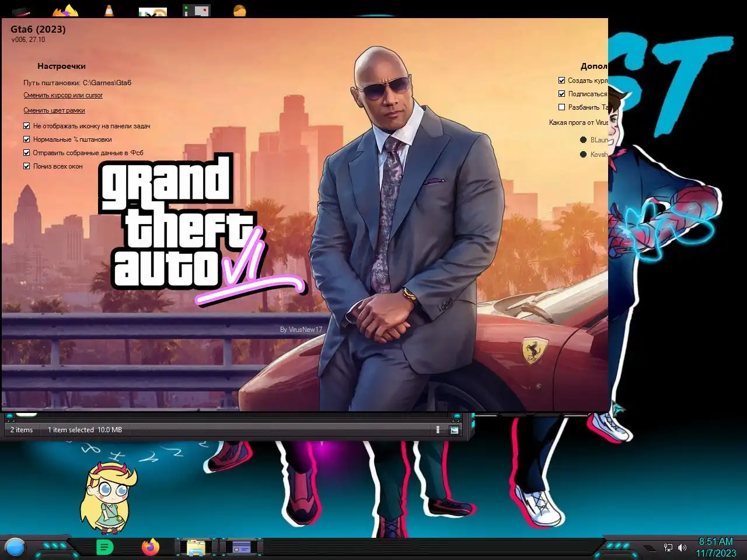Open the network tray icon
Viewport: 747px width, 560px height.
coord(668,547)
